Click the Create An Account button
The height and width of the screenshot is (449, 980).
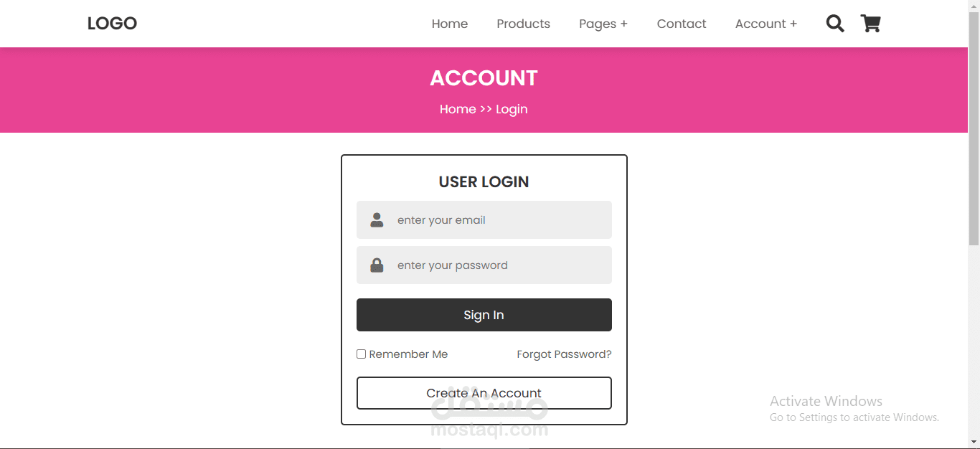[x=484, y=393]
